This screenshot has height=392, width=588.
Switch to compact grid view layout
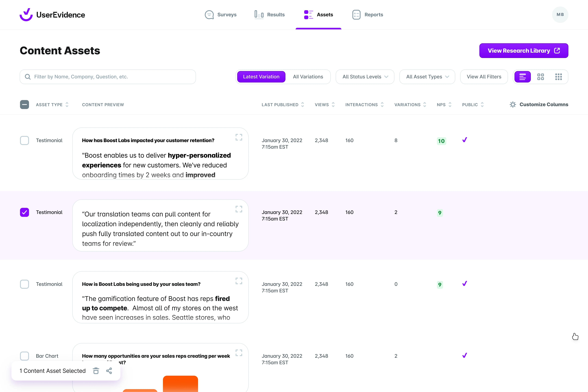(x=559, y=76)
